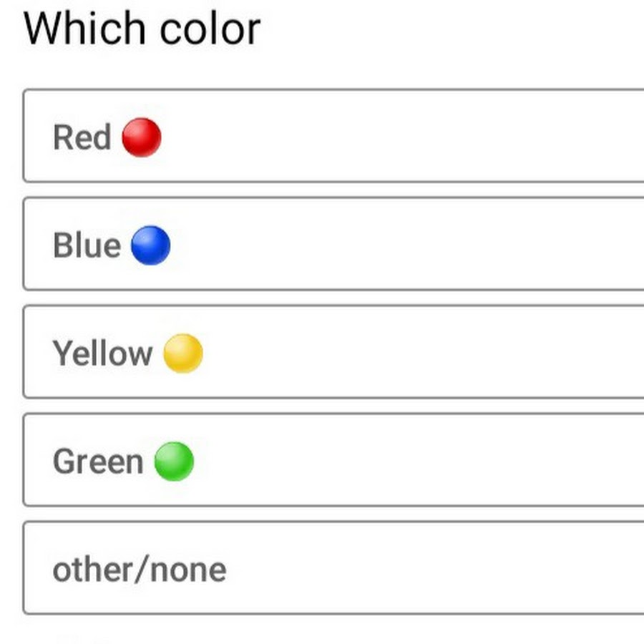Pick the Yellow answer option
Screen dimensions: 644x644
(333, 352)
